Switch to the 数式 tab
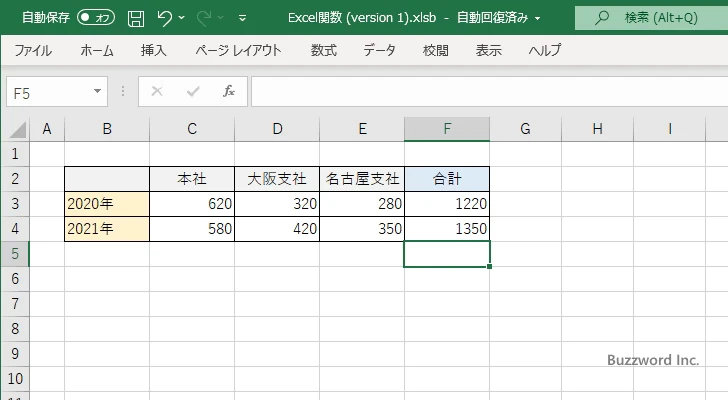The width and height of the screenshot is (728, 400). point(324,50)
